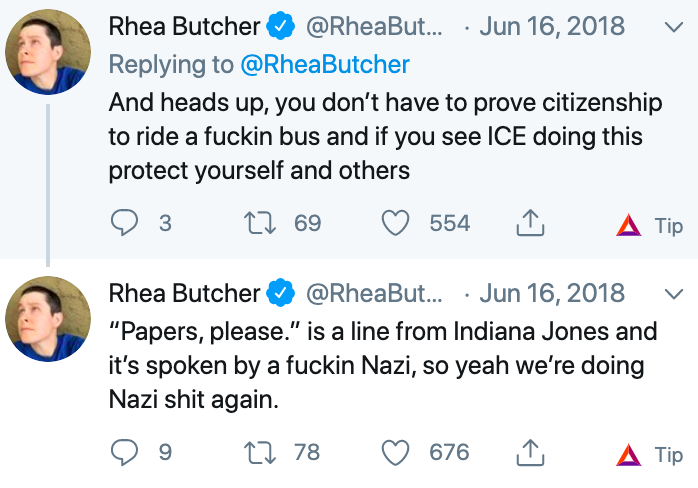Open the first tweet's more options chevron
This screenshot has height=488, width=698.
click(672, 27)
